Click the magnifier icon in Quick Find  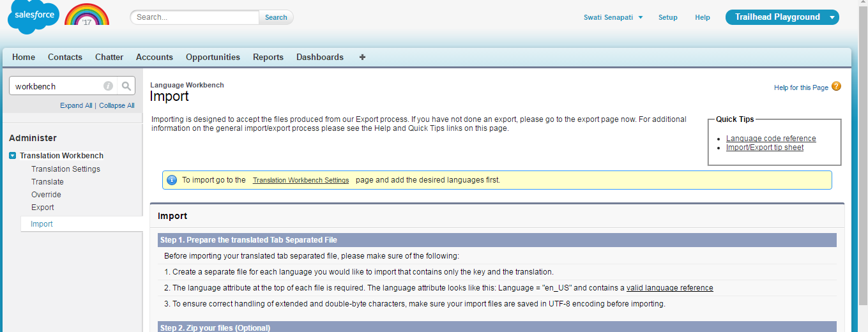126,86
